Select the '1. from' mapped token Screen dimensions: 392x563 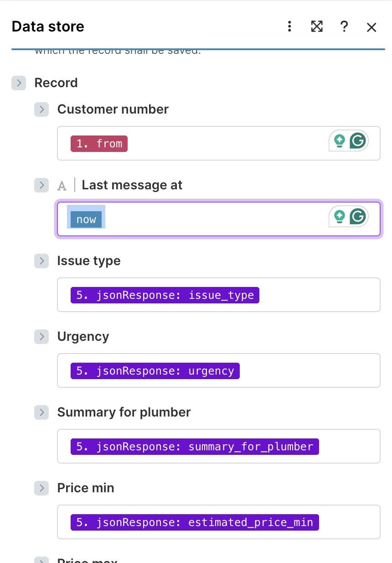(99, 143)
